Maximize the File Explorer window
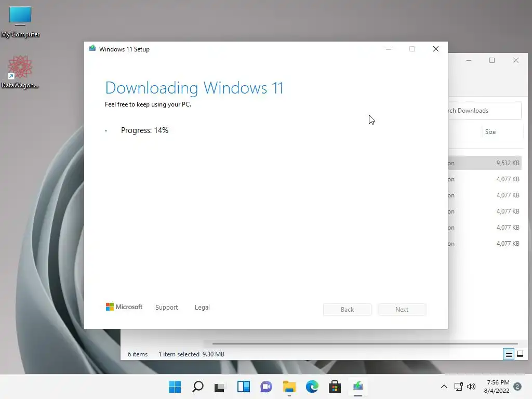This screenshot has height=399, width=532. (492, 60)
